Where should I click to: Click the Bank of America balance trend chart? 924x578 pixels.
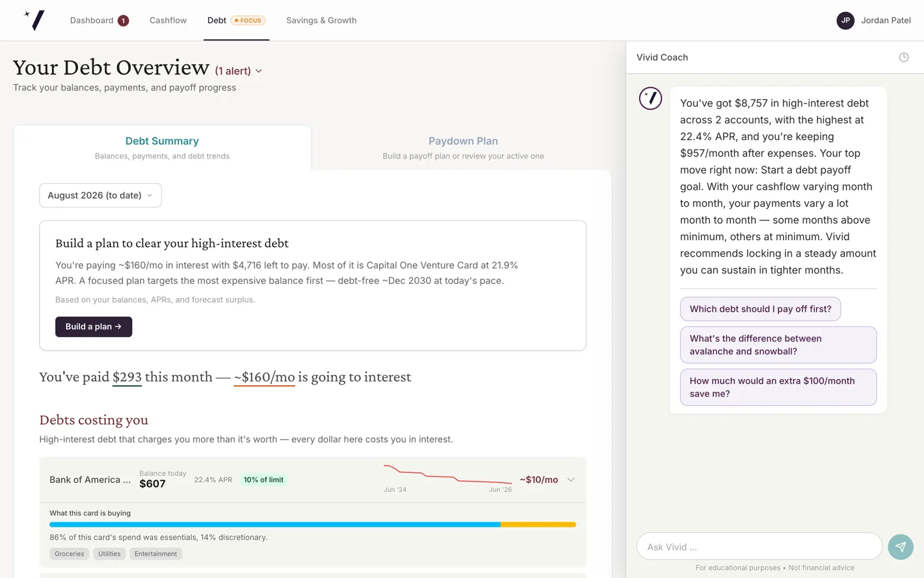point(448,475)
